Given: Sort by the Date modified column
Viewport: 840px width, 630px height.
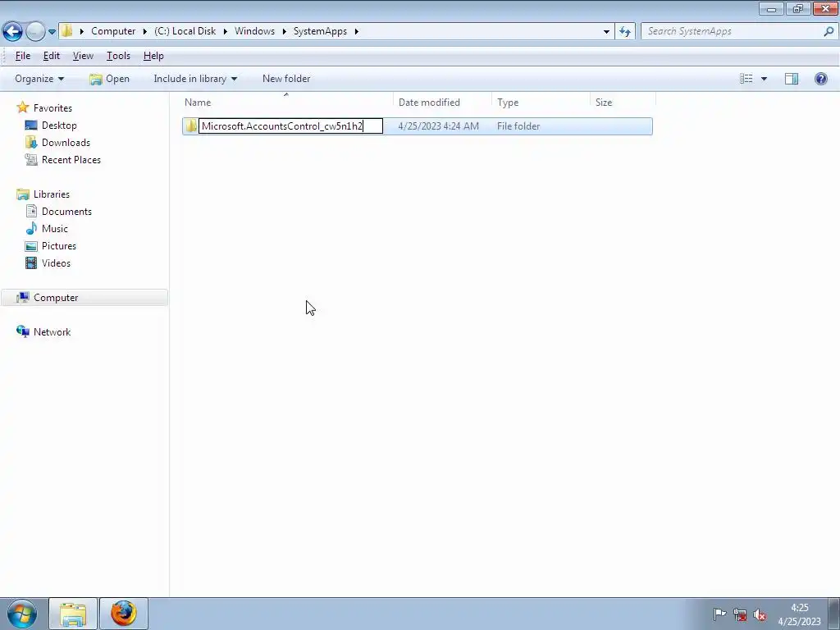Looking at the screenshot, I should [x=442, y=103].
